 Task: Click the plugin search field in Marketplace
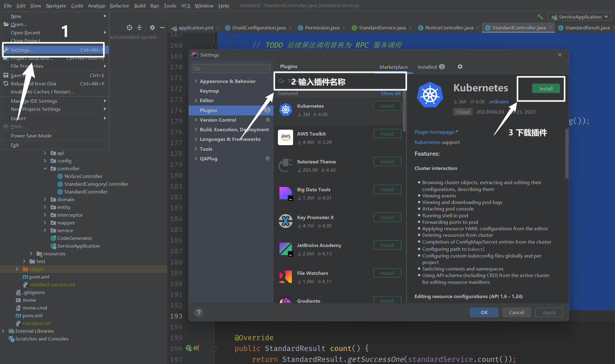340,81
